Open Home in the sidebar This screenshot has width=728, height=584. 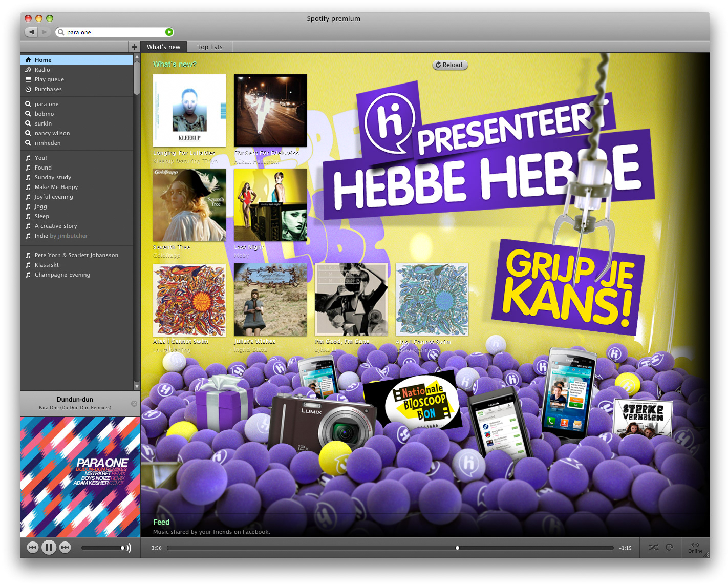click(x=77, y=60)
